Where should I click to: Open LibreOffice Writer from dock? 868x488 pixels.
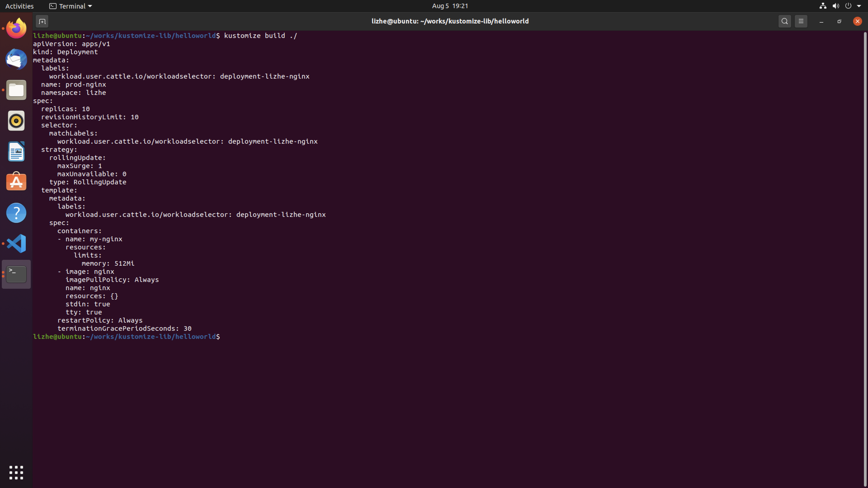[x=16, y=151]
